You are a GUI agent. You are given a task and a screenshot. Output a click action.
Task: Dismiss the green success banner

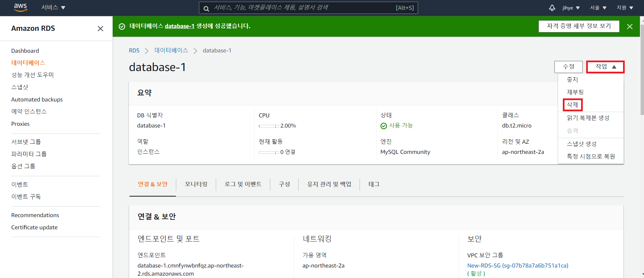tap(629, 26)
